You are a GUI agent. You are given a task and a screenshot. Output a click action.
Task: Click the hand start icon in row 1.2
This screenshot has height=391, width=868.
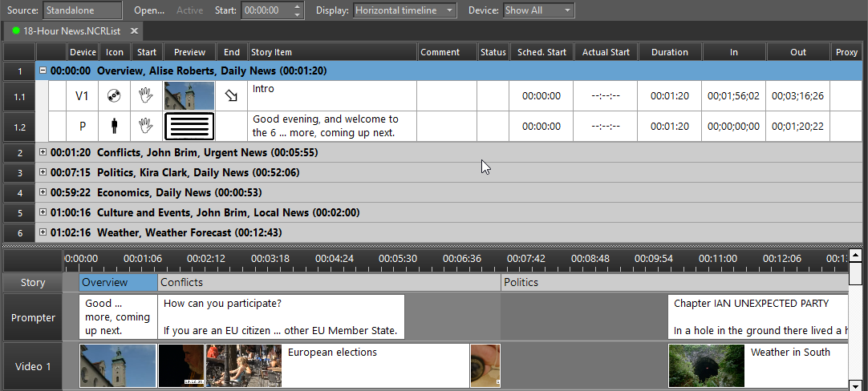[146, 126]
